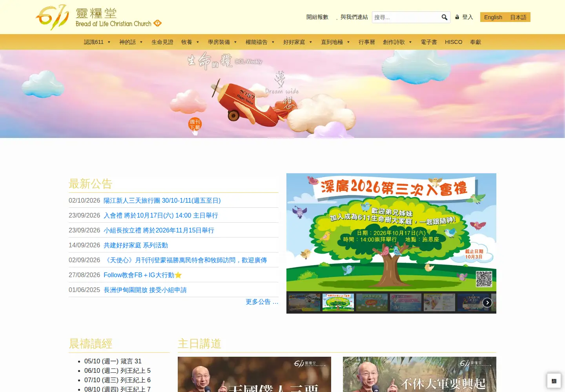Click the 登入 login link

pyautogui.click(x=468, y=17)
